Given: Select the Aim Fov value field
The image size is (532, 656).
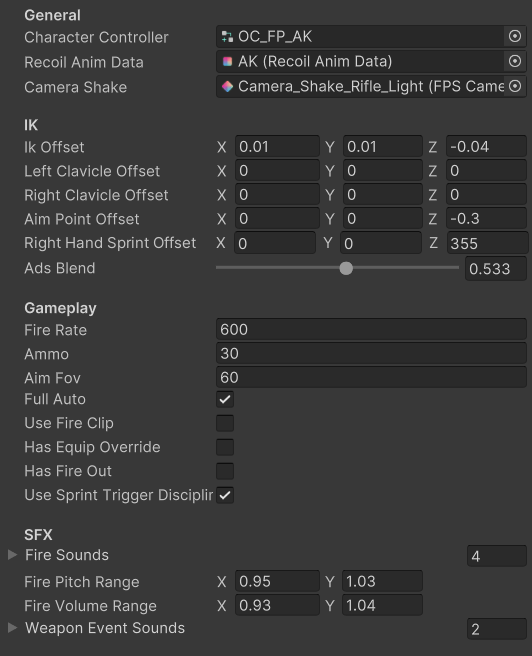Looking at the screenshot, I should [x=371, y=377].
